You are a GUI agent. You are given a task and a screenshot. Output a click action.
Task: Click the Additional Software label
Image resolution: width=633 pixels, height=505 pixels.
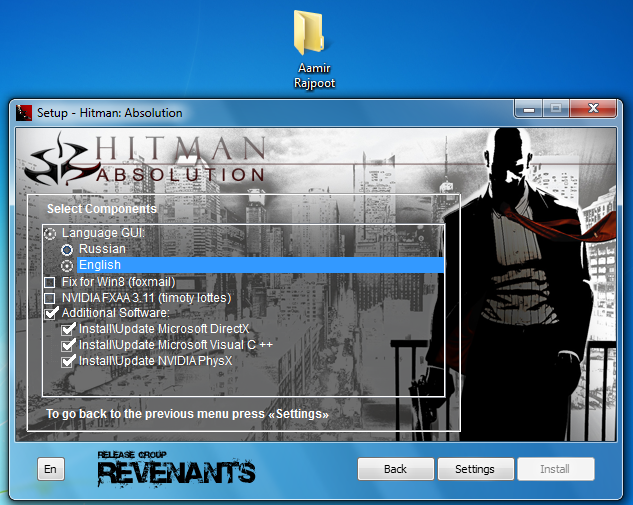115,313
